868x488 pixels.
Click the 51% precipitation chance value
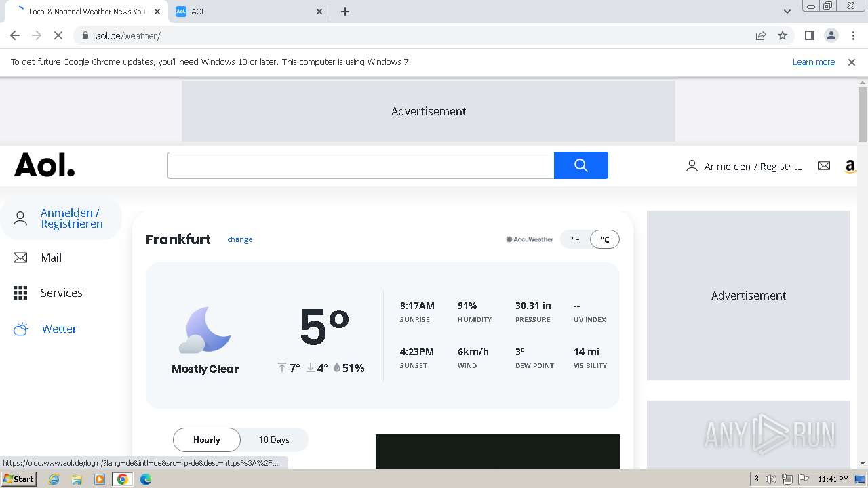click(x=353, y=368)
